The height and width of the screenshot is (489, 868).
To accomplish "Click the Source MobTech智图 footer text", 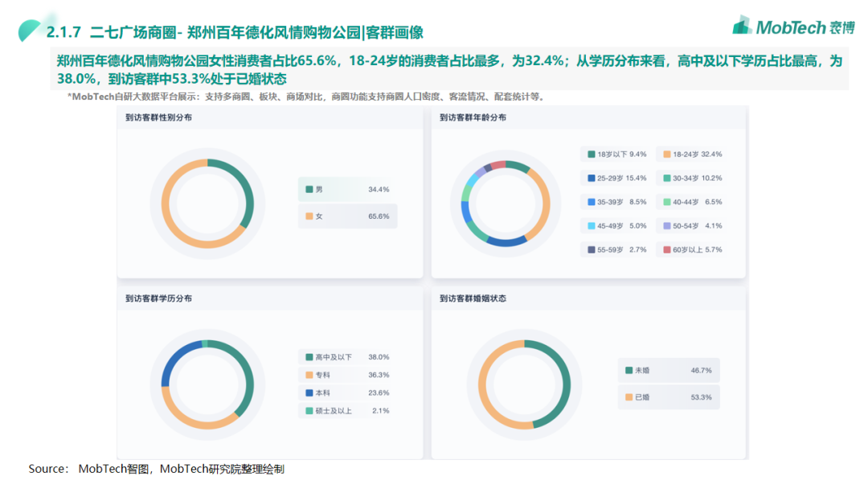I will click(x=157, y=469).
